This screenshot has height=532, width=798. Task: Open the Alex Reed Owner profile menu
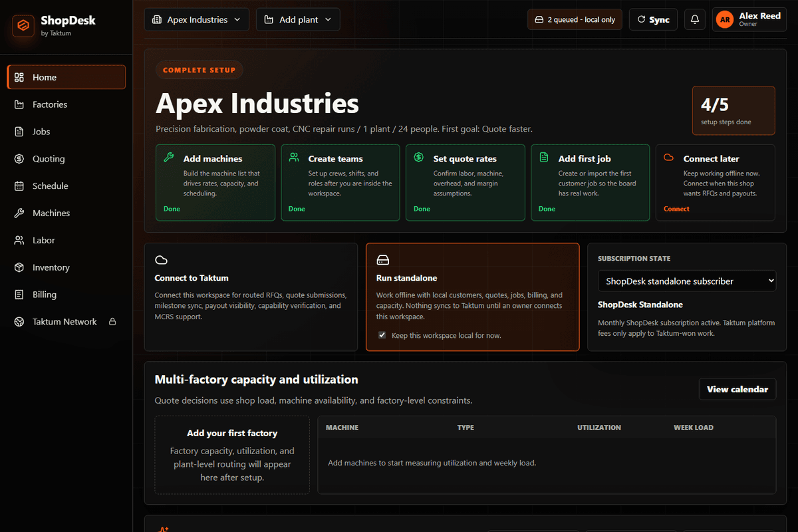tap(749, 19)
